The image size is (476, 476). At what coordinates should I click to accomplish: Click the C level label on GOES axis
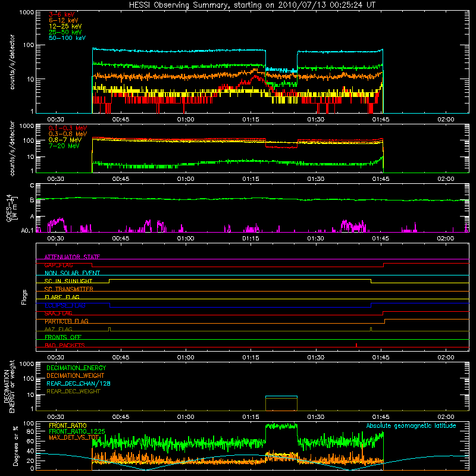tap(32, 185)
